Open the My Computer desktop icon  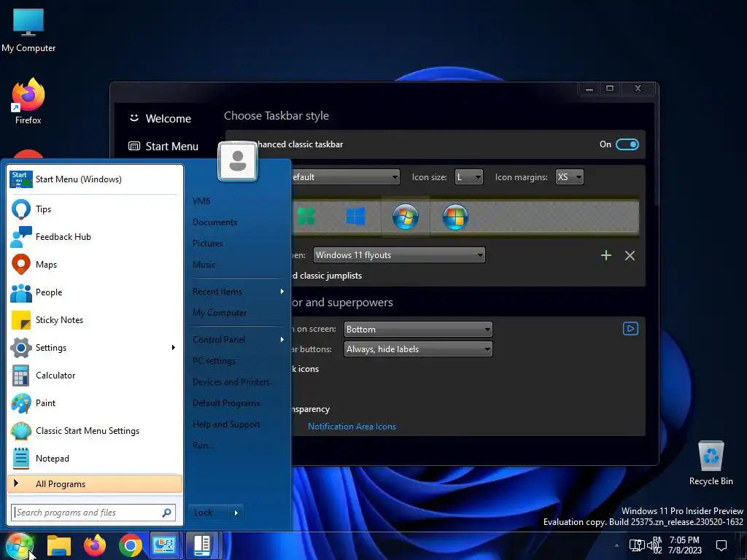coord(28,30)
